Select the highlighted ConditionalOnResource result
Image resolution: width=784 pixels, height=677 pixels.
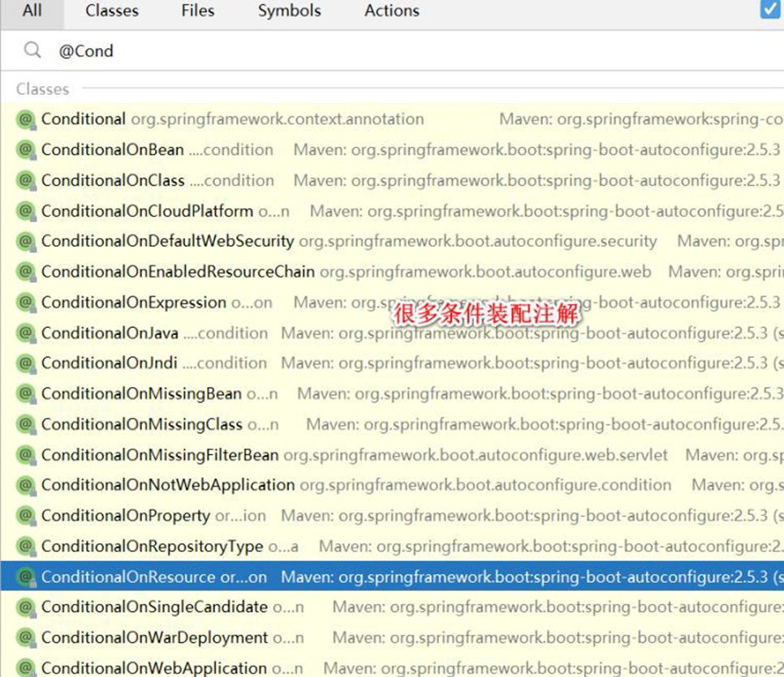154,577
